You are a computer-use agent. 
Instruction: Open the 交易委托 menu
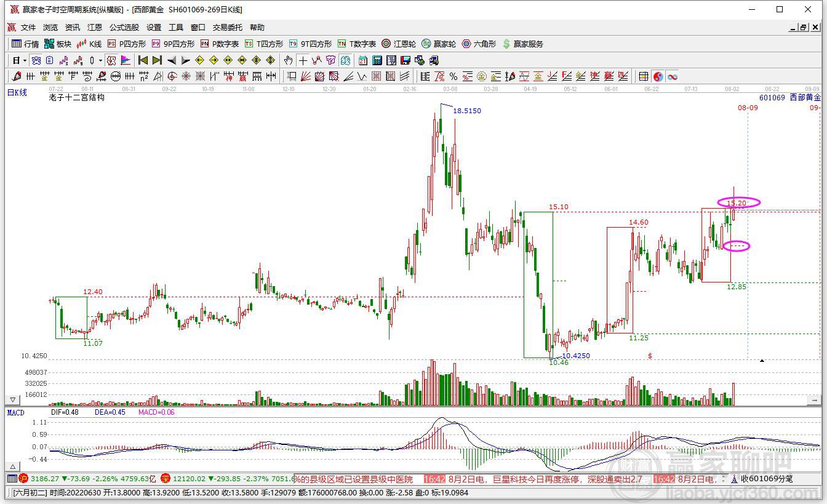228,28
